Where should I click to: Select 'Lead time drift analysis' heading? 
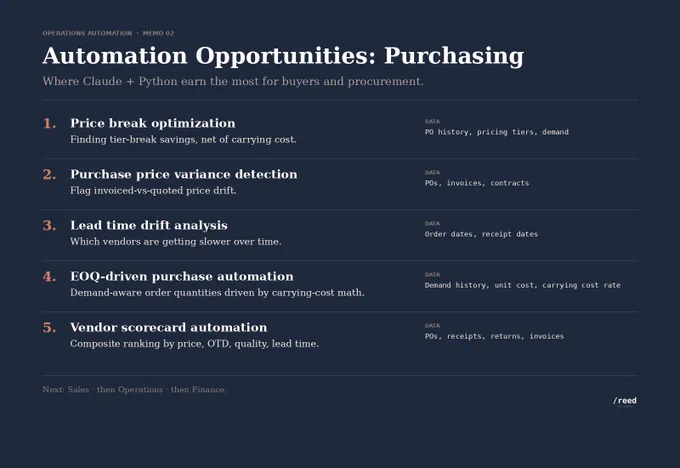point(149,225)
